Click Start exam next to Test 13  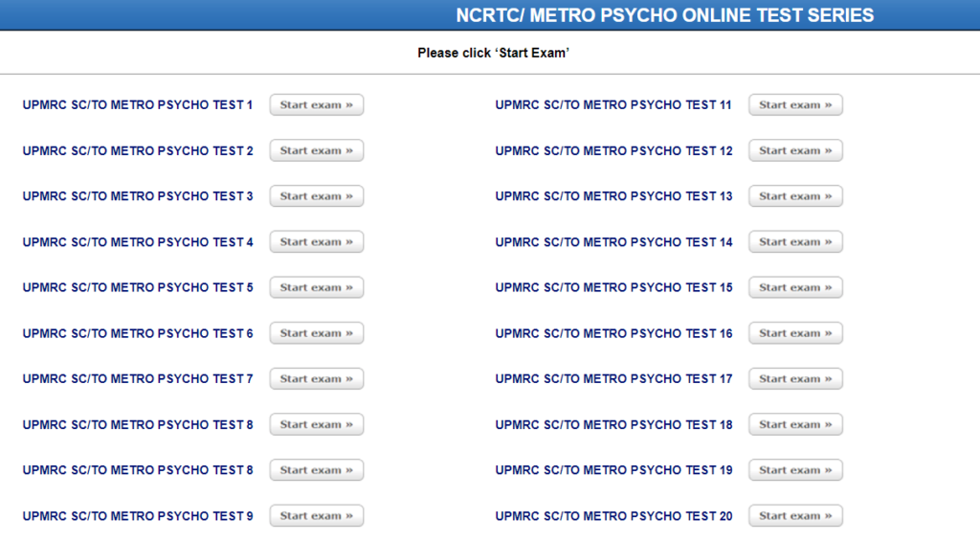[795, 196]
